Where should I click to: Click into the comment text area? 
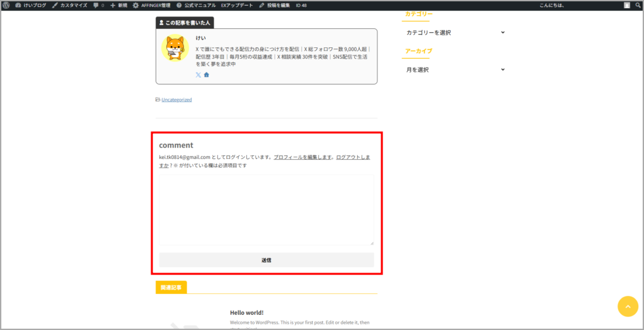click(x=266, y=210)
